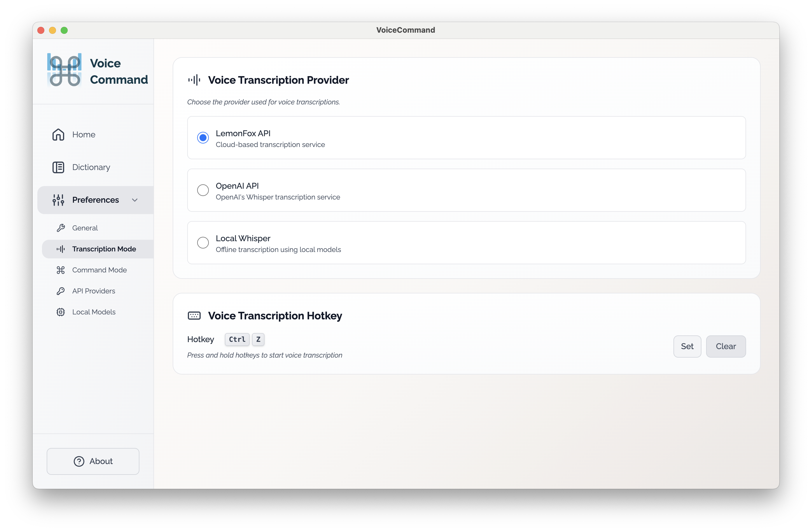Switch to the API Providers section
812x532 pixels.
[94, 291]
